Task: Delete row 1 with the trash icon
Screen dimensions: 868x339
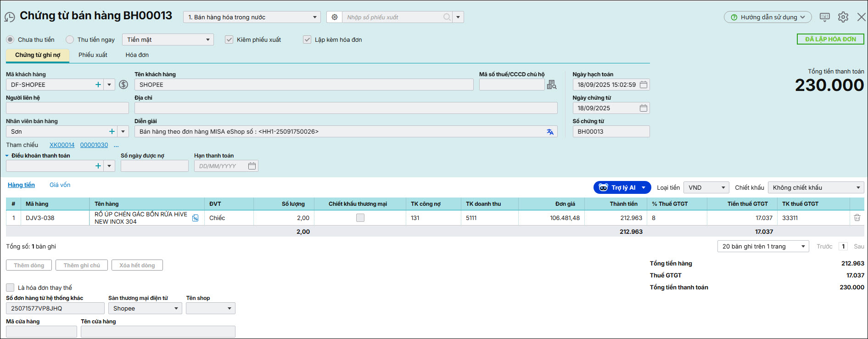Action: [x=857, y=218]
